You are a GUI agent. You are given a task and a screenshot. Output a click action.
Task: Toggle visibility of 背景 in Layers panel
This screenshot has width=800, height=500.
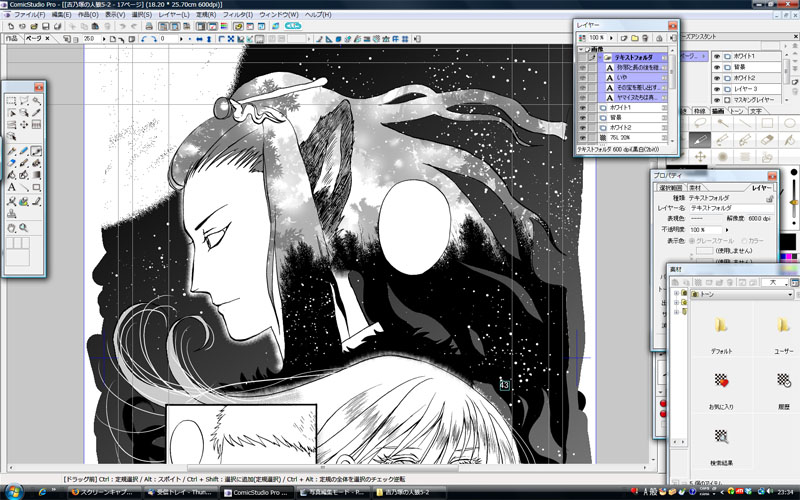[583, 117]
